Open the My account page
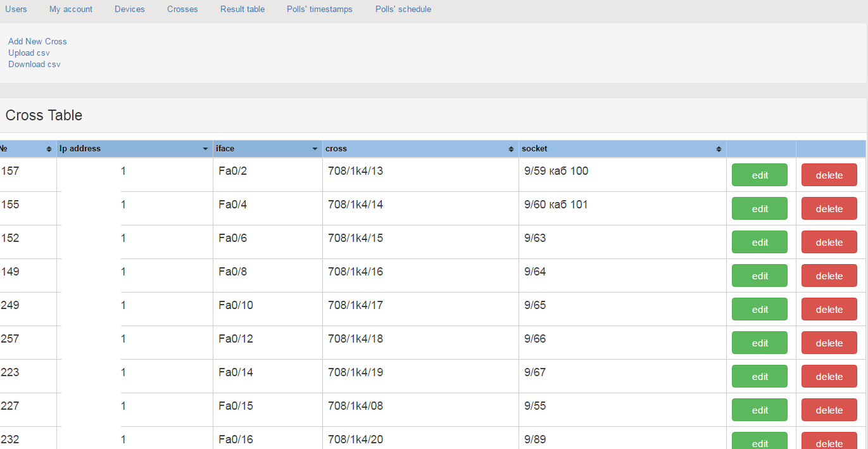This screenshot has width=868, height=449. (x=71, y=9)
